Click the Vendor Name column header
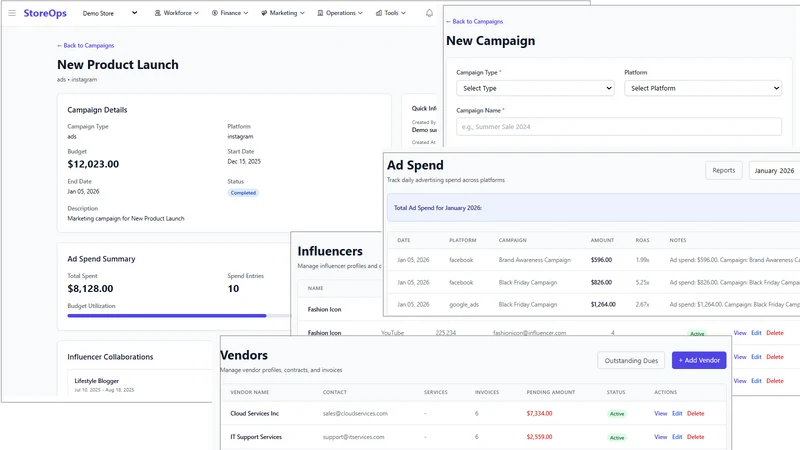The image size is (800, 450). pyautogui.click(x=249, y=392)
